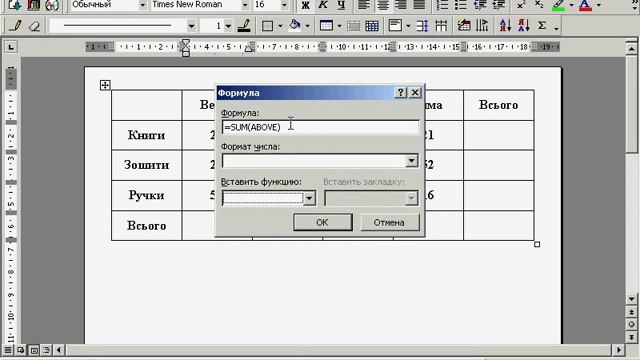Toggle Underline (Ч) formatting
Viewport: 640px width, 360px height.
pos(341,5)
